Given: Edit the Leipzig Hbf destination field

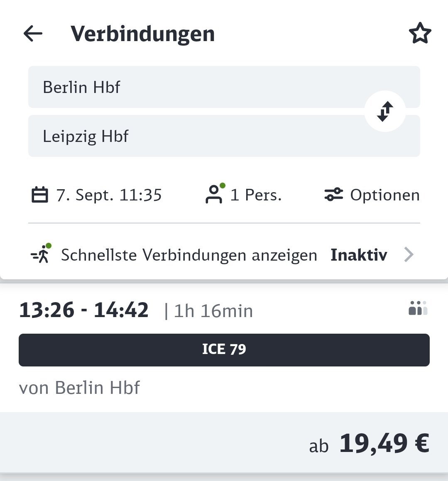Looking at the screenshot, I should click(x=224, y=136).
